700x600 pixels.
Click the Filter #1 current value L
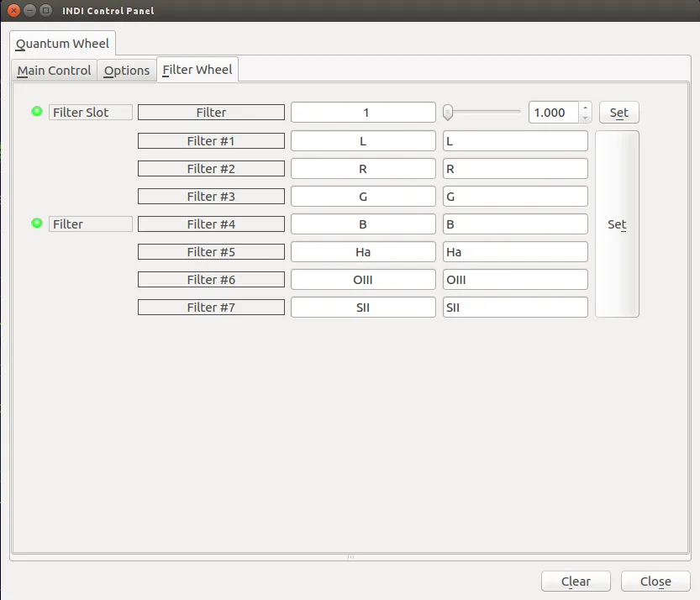363,141
